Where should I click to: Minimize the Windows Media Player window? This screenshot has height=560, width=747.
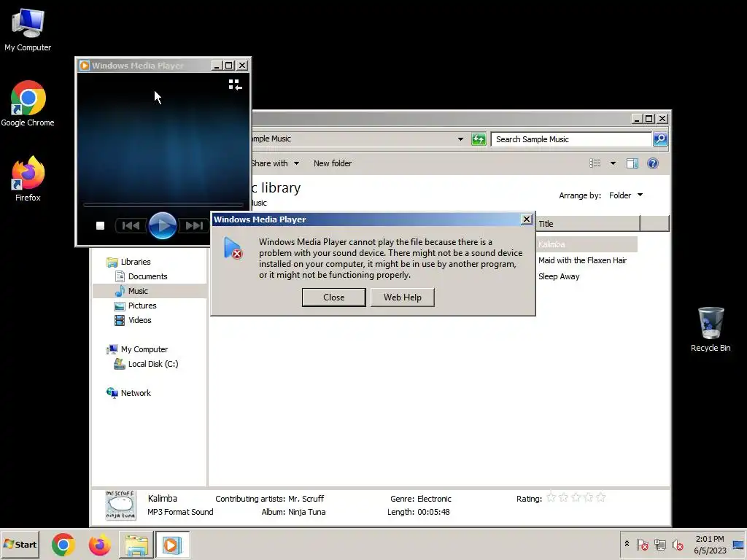(x=217, y=66)
